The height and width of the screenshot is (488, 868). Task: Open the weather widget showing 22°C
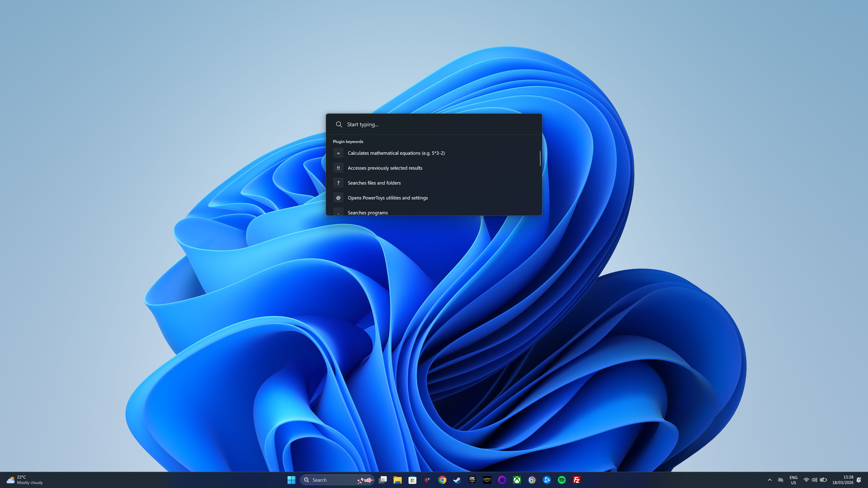(x=25, y=480)
